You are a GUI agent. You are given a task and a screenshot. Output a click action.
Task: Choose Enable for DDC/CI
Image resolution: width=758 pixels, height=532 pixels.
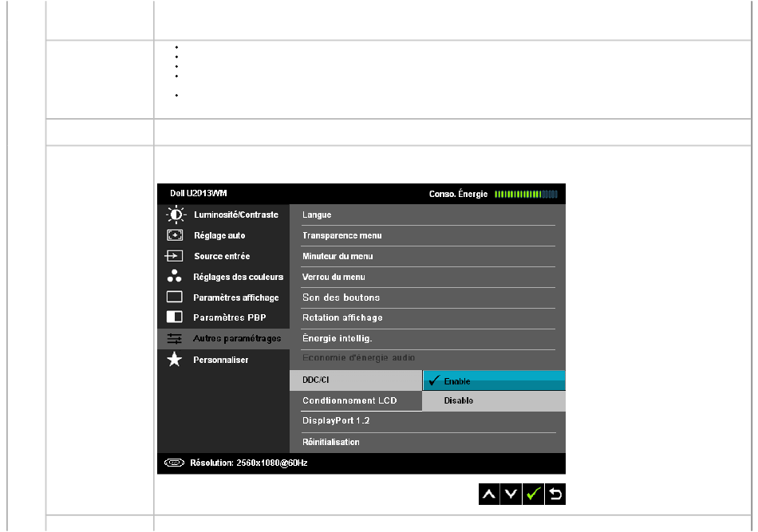[x=494, y=380]
